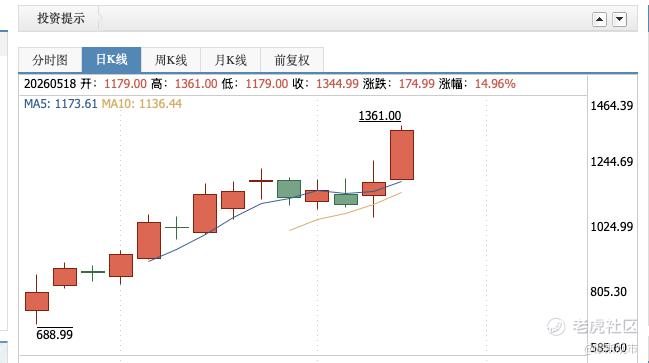Open the 投资提示 section header

(61, 18)
